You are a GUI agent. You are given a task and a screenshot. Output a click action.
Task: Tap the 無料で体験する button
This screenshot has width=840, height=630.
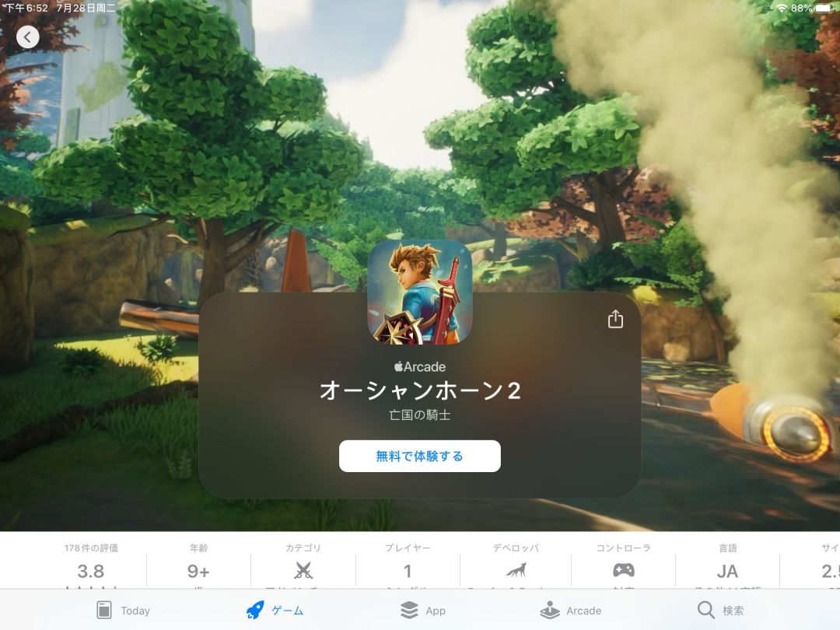[419, 456]
